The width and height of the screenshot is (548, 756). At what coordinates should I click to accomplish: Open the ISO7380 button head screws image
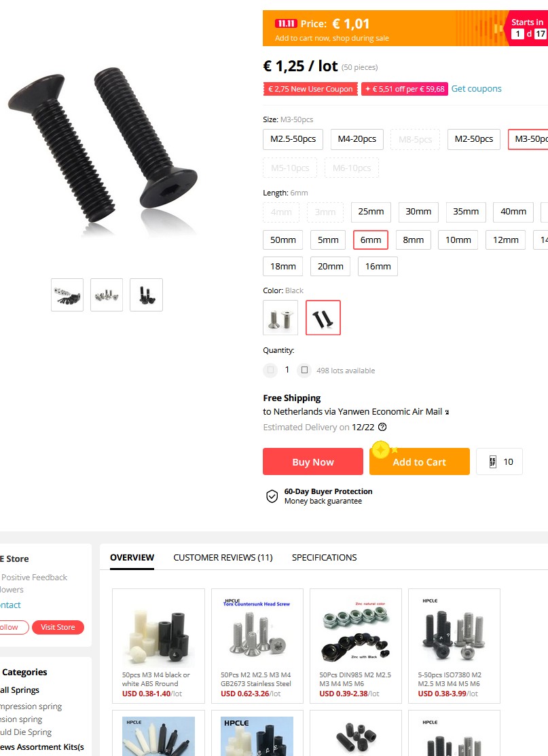click(454, 631)
